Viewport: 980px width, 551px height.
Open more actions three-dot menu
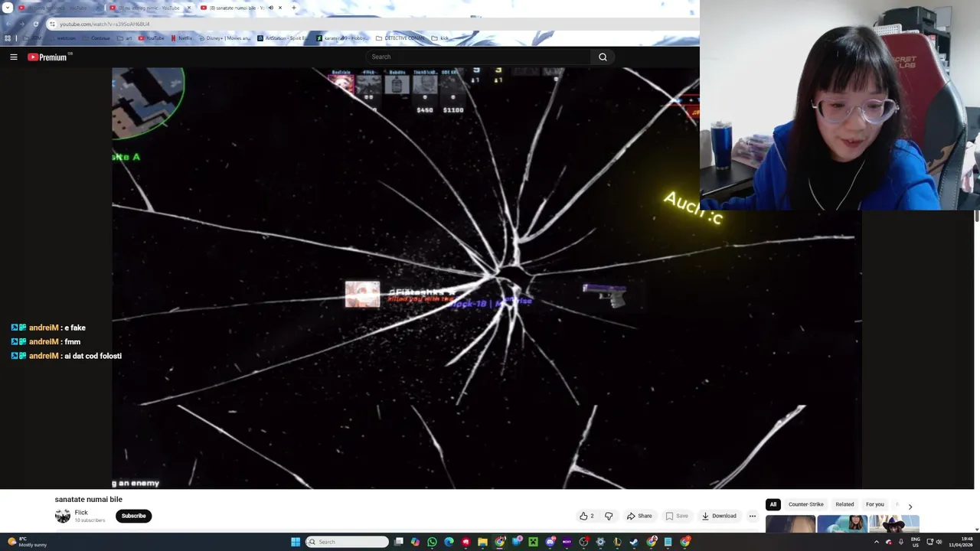tap(753, 516)
